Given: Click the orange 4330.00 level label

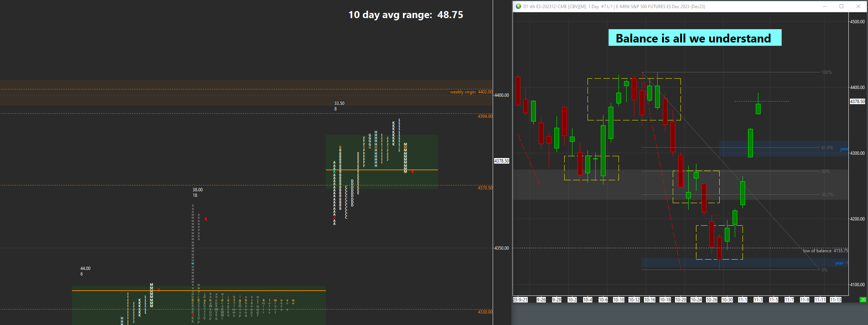Looking at the screenshot, I should tap(485, 312).
